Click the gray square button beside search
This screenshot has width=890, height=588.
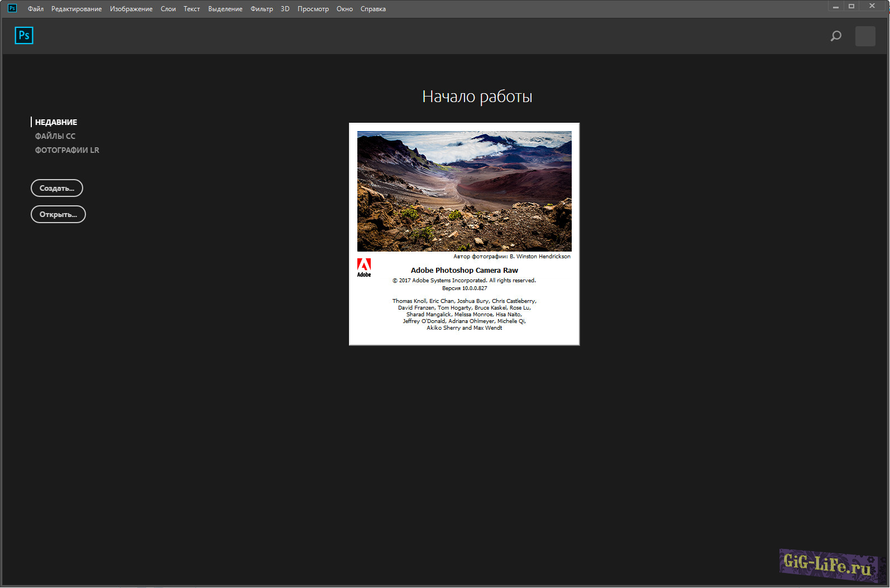(x=865, y=36)
